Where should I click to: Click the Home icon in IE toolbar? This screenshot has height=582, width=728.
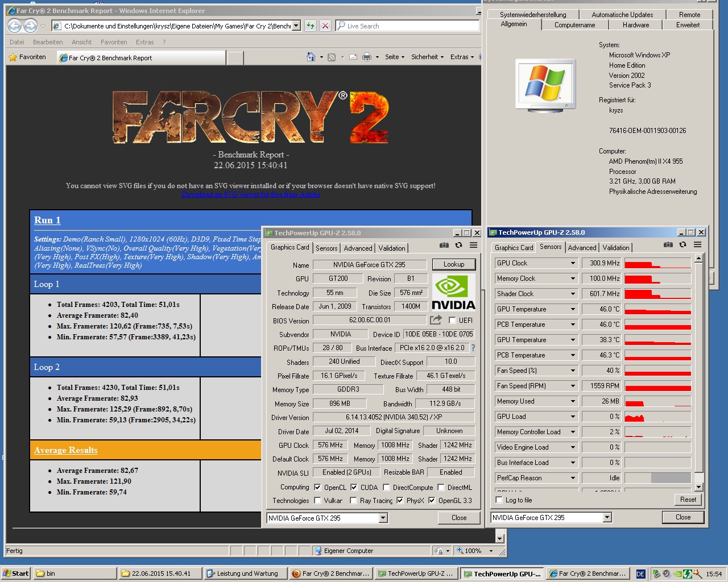pos(311,57)
